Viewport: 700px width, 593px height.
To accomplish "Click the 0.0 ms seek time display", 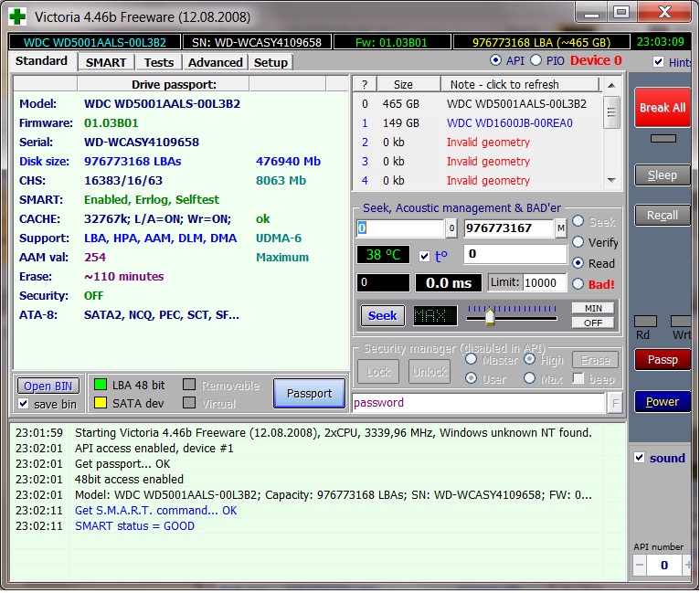I will coord(449,283).
